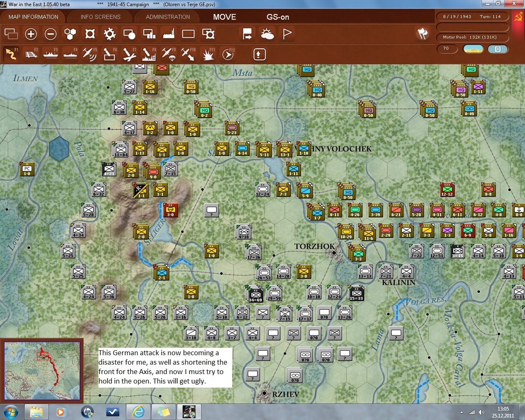Toggle the GS-on ground support setting
This screenshot has width=525, height=420.
tap(278, 17)
